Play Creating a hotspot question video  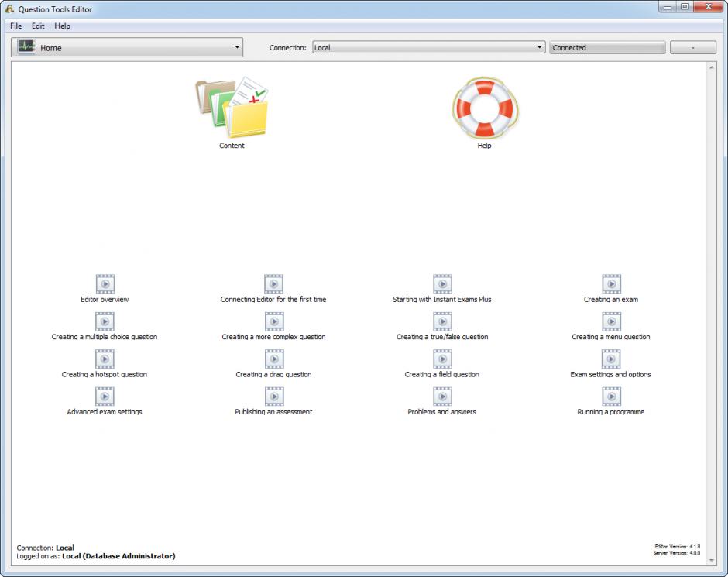(105, 359)
